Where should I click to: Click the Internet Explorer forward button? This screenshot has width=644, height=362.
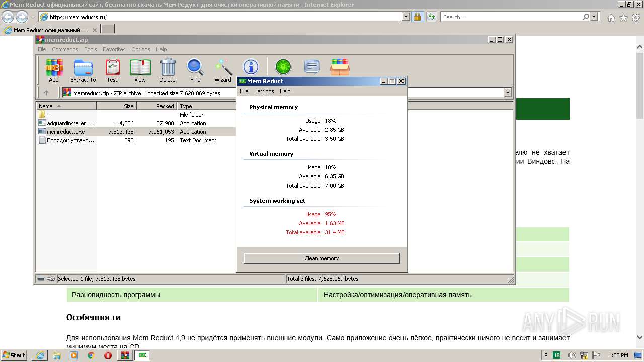(22, 17)
